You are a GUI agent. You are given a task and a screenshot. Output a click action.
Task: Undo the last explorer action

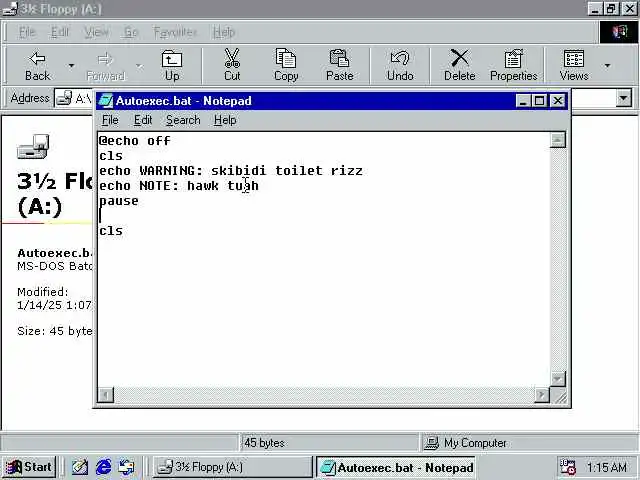400,66
